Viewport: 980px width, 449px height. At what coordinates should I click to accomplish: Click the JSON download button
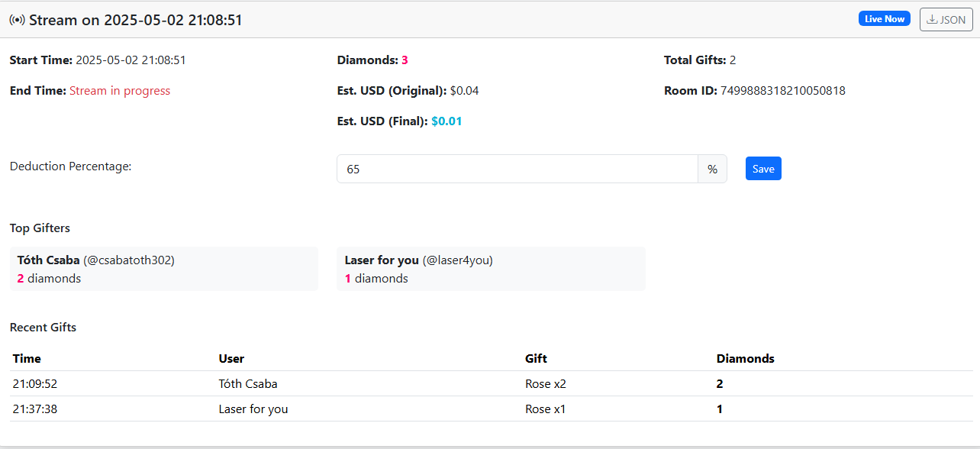click(946, 20)
